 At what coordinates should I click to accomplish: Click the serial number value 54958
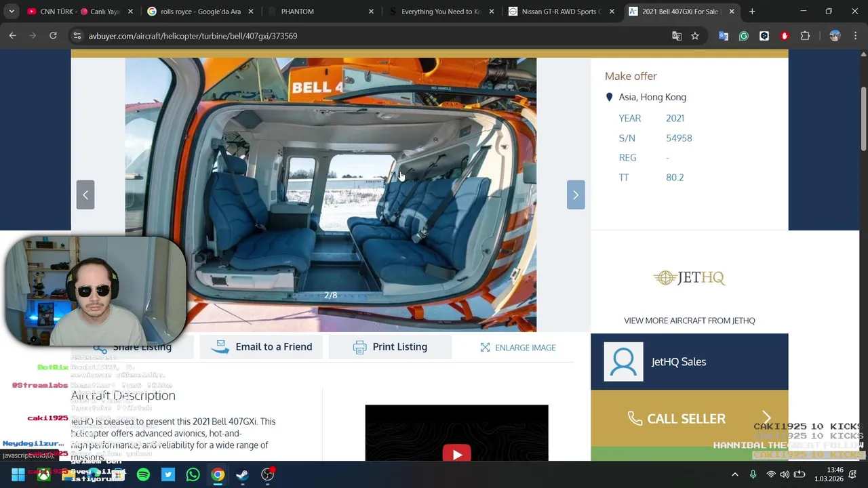click(x=679, y=138)
